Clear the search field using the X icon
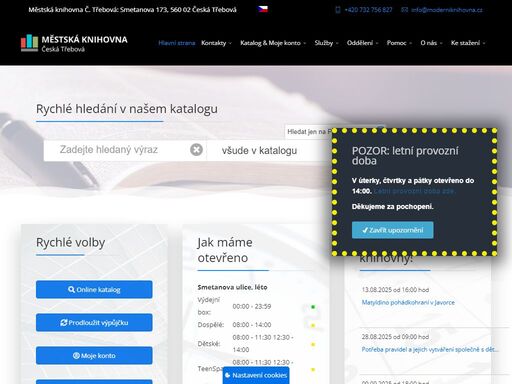The height and width of the screenshot is (384, 512). pos(196,150)
